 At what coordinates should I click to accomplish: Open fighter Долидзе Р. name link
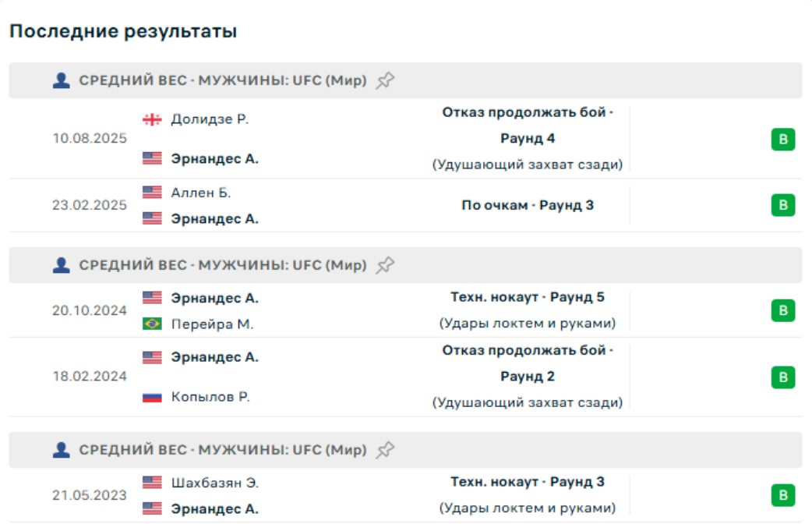point(210,119)
